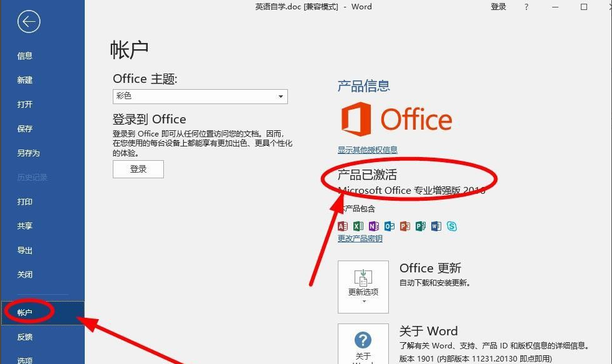Click the Word app icon under product info
This screenshot has width=612, height=364.
pos(436,226)
